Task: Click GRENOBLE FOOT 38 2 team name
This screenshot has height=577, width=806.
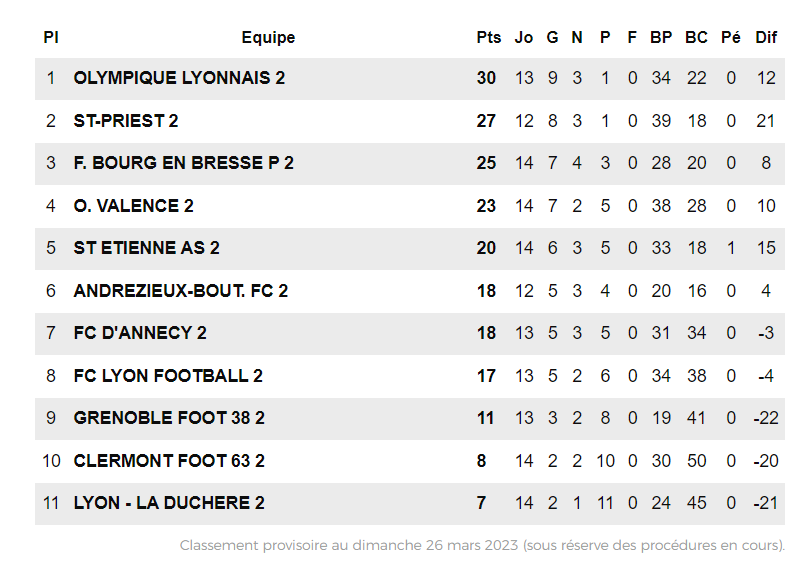Action: coord(169,418)
